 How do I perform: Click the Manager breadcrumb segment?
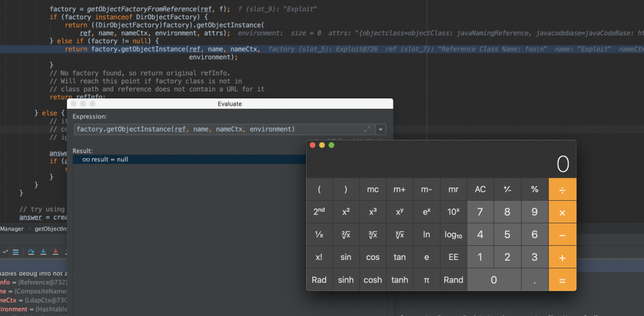[12, 228]
